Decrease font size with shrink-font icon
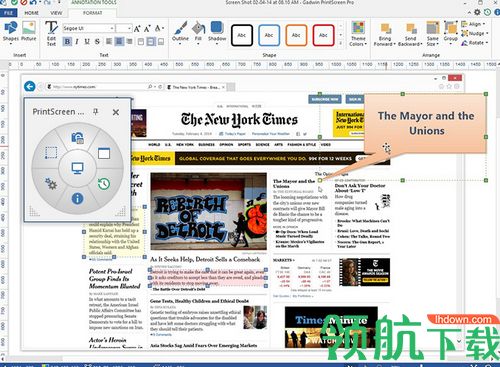This screenshot has height=367, width=500. coord(147,29)
